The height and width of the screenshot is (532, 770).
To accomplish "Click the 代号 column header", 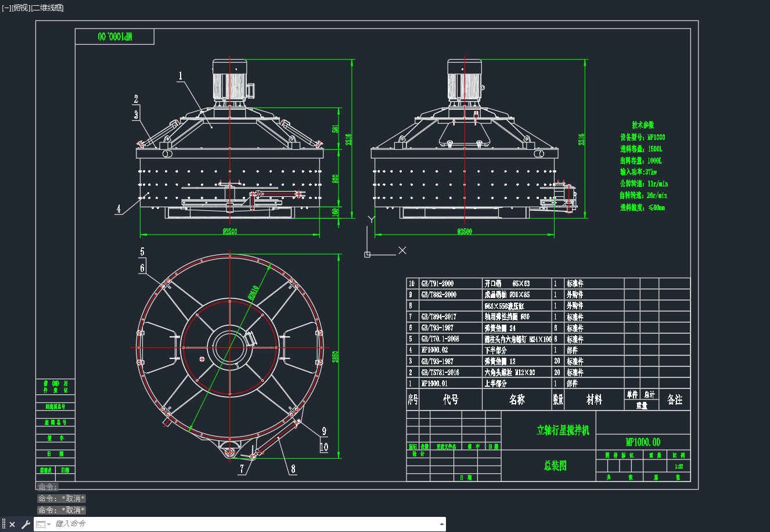I will tap(451, 400).
